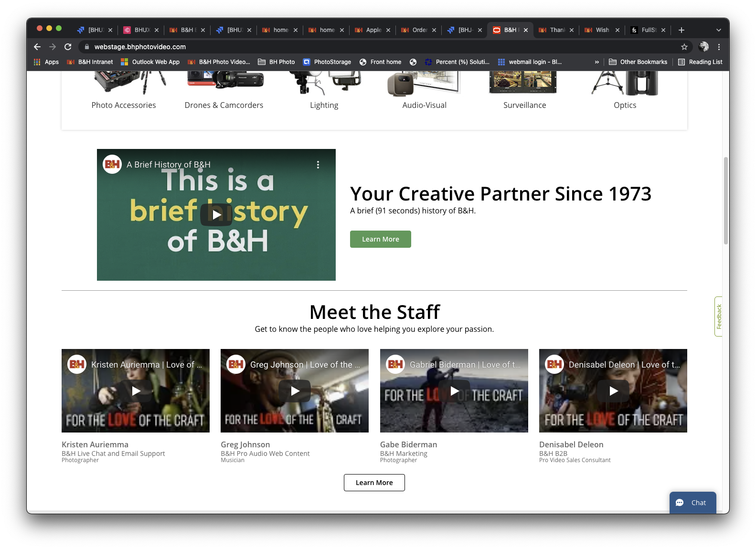Click B&H logo on Greg Johnson video
Viewport: 756px width, 549px height.
tap(236, 365)
